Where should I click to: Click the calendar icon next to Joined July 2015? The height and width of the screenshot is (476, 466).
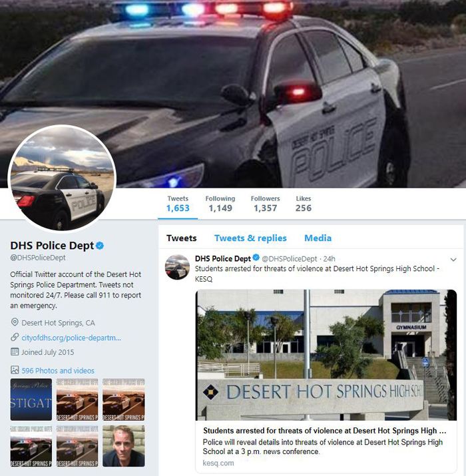15,352
